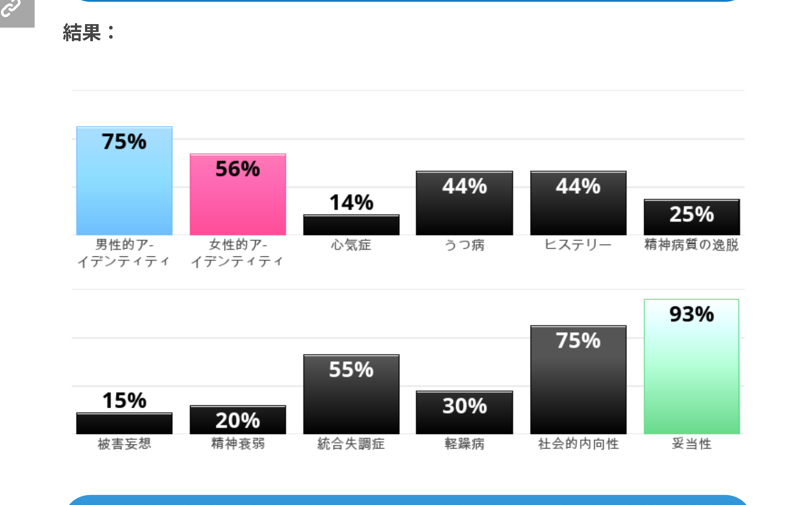
Task: Select the 被害妄想 15% bar
Action: (124, 423)
